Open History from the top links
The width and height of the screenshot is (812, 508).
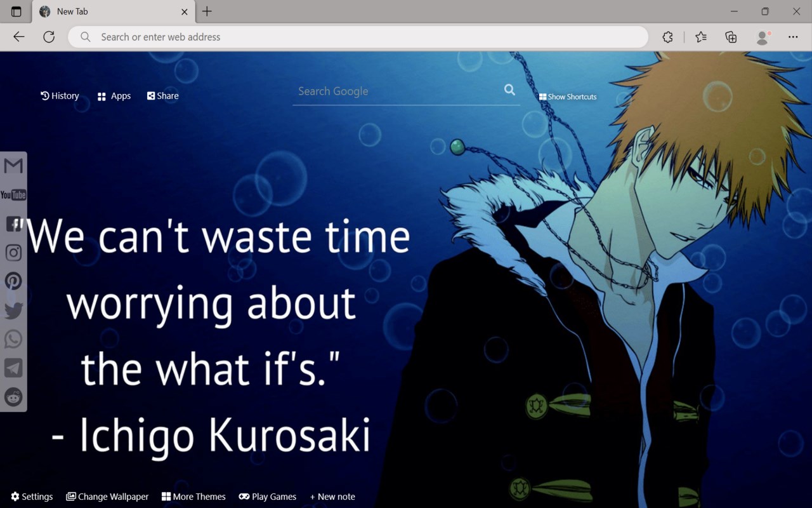tap(60, 96)
